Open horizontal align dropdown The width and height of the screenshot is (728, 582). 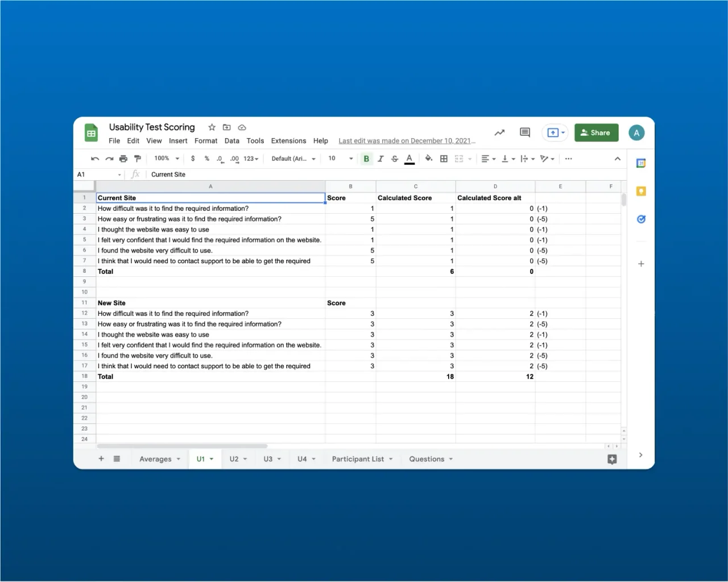pos(488,159)
